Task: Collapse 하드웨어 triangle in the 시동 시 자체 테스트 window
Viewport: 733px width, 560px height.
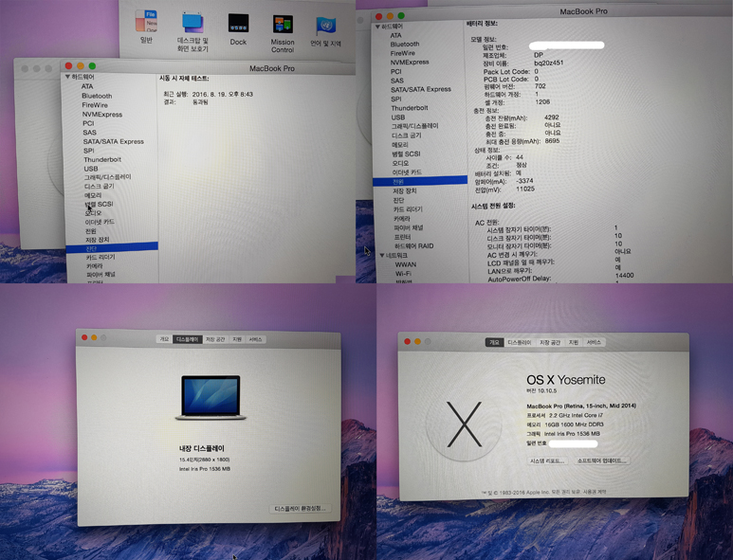Action: pyautogui.click(x=68, y=78)
